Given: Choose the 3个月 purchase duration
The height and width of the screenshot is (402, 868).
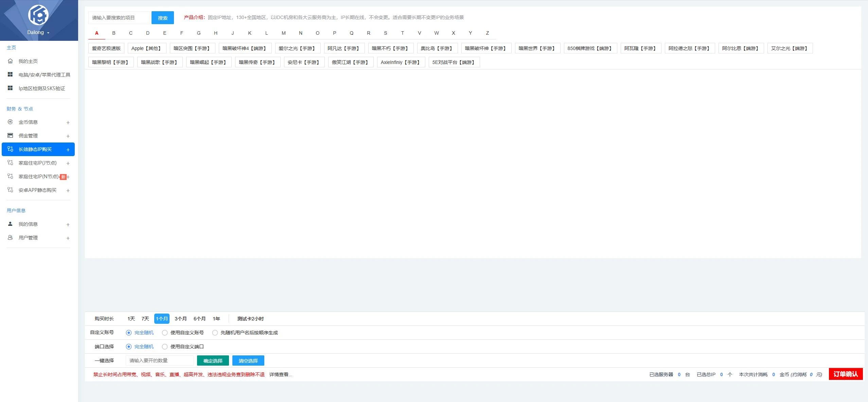Looking at the screenshot, I should (x=180, y=319).
